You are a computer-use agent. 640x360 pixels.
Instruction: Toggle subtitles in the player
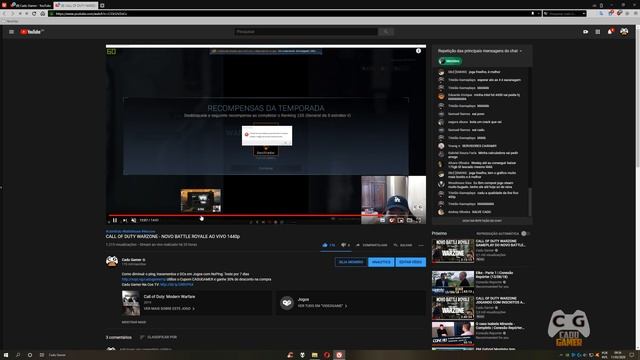[382, 220]
